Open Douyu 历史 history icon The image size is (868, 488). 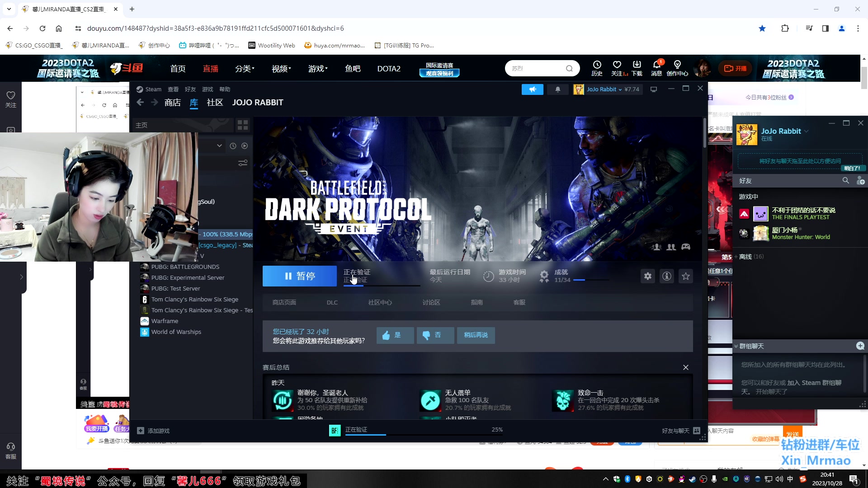tap(597, 68)
